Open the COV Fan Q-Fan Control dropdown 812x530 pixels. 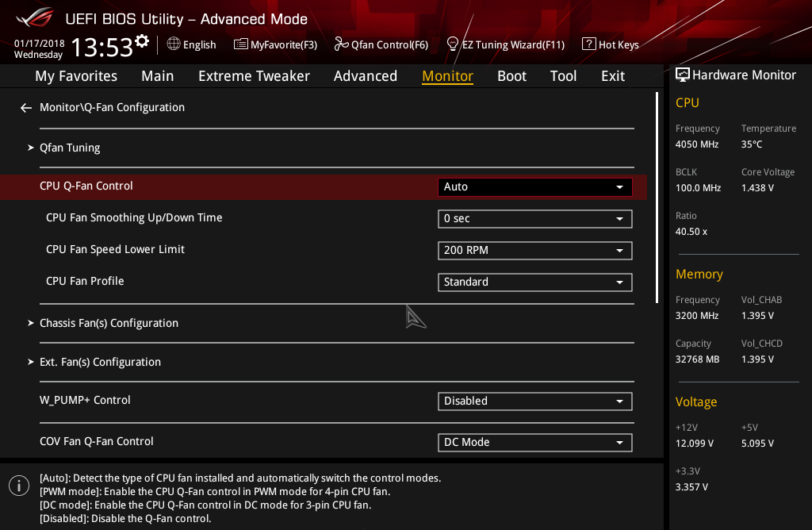click(x=535, y=443)
